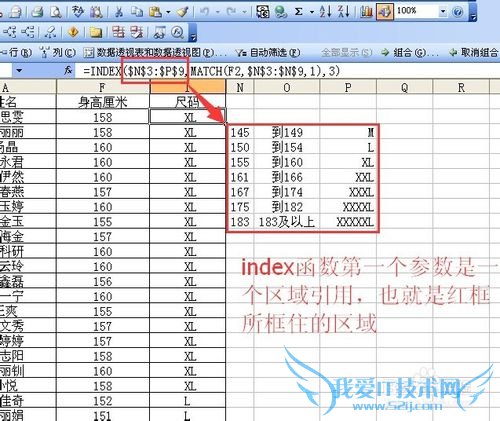Click the 身高厘米 header cell
The image size is (500, 421).
pyautogui.click(x=103, y=102)
